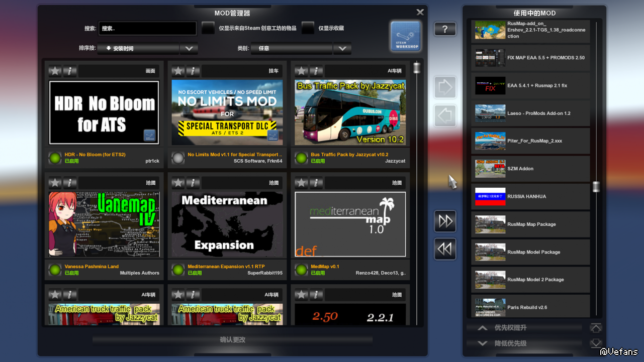Select the HDR No Bloom for ATS thumbnail
This screenshot has width=644, height=362.
point(104,112)
